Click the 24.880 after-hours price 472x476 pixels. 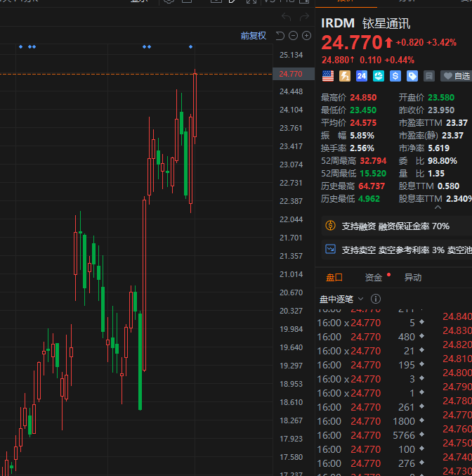pos(336,60)
